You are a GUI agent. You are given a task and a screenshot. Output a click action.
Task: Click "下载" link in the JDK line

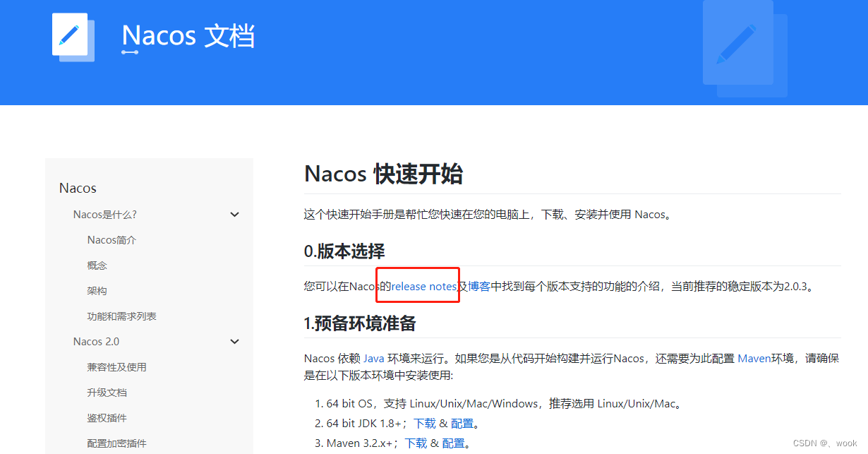click(425, 424)
